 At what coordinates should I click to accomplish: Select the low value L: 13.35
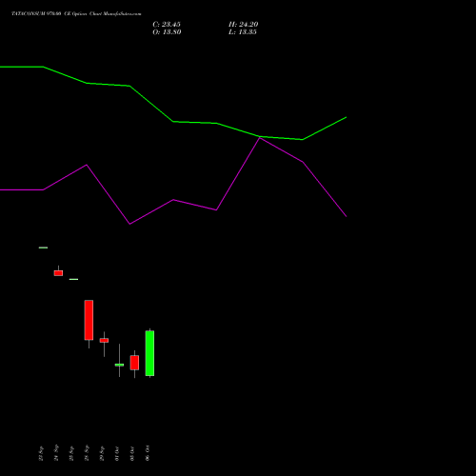pos(243,32)
